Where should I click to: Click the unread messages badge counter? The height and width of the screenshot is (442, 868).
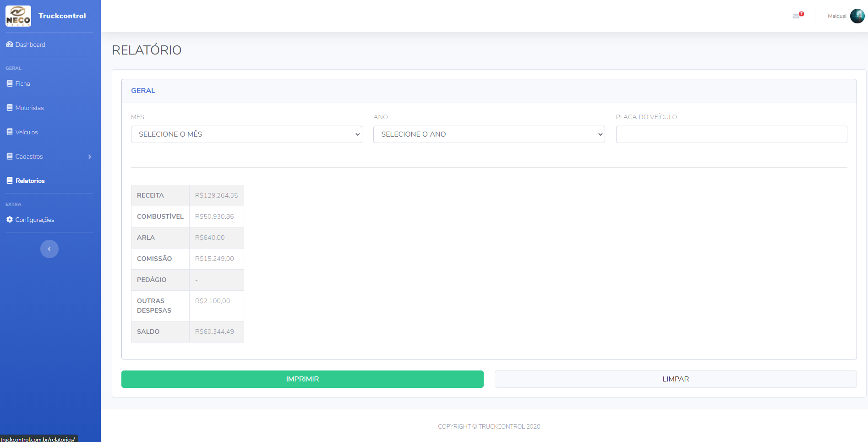tap(801, 13)
